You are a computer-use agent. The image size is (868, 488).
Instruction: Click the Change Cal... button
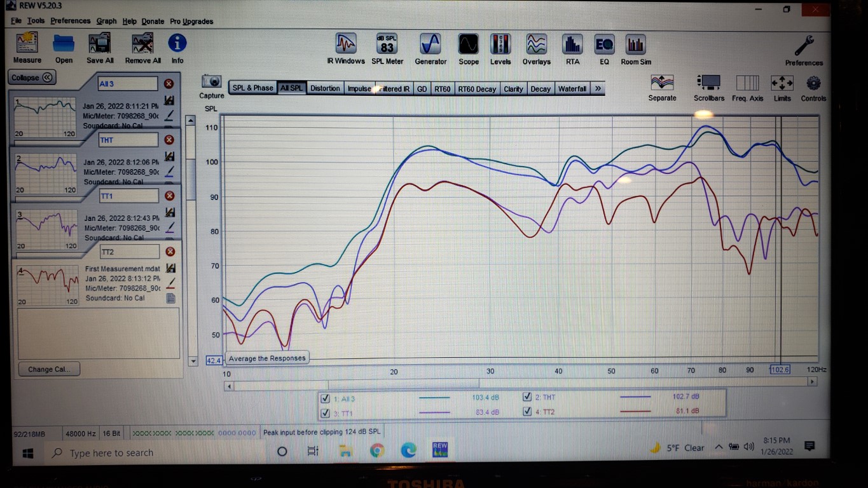coord(49,369)
